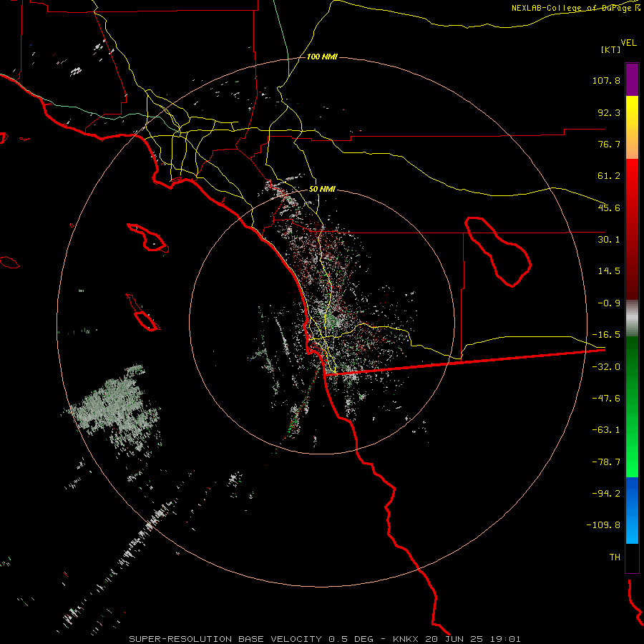Select the -0.9 velocity scale value
Screen dimensions: 644x644
point(609,303)
